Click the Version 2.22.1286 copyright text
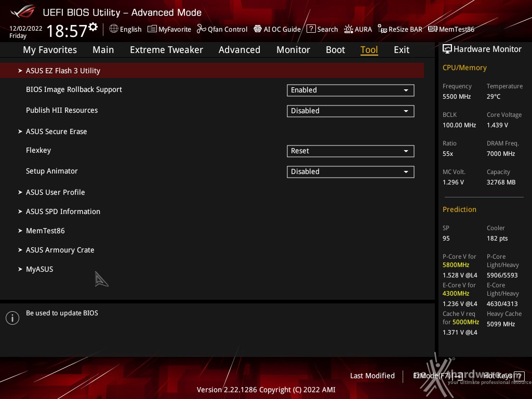 [x=266, y=390]
